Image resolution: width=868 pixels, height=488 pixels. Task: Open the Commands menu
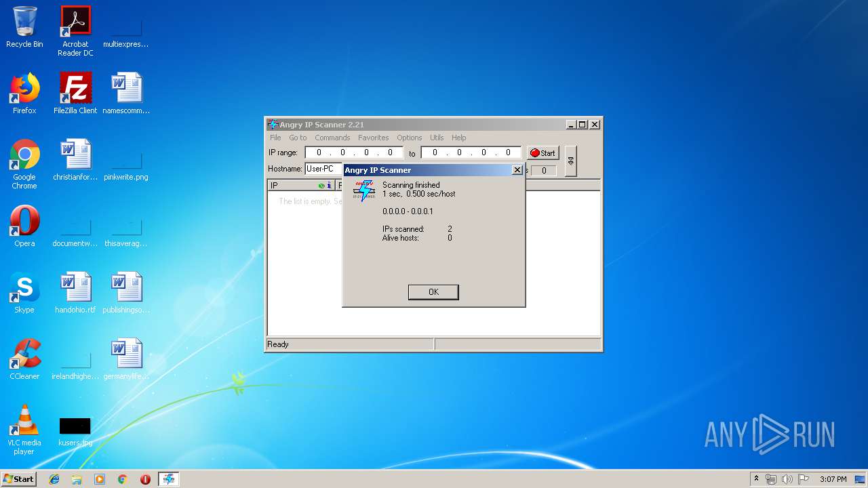[x=332, y=138]
